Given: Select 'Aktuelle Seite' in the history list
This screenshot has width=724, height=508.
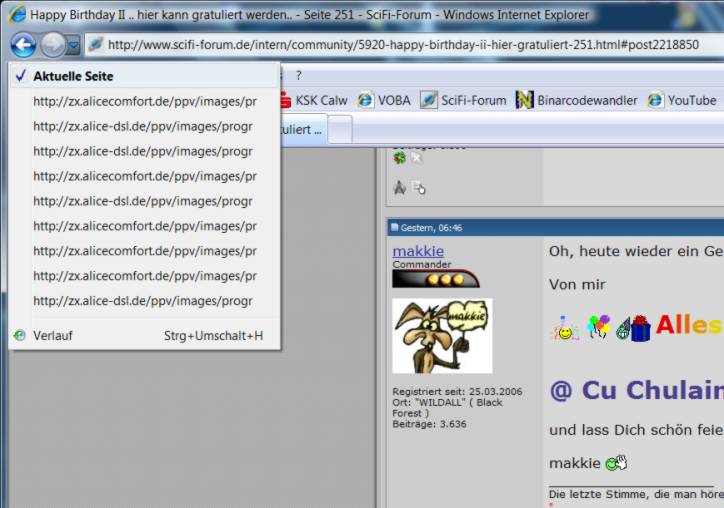Looking at the screenshot, I should [73, 76].
